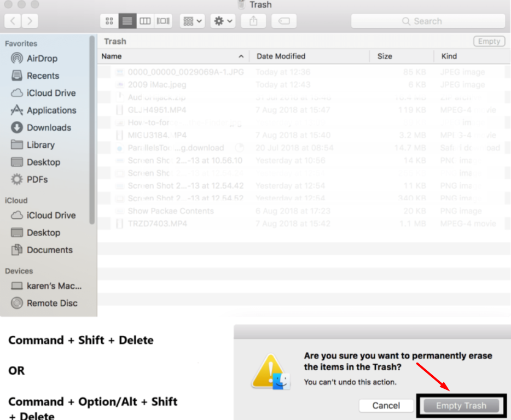This screenshot has width=511, height=420.
Task: Click the Empty button above file list
Action: [489, 42]
